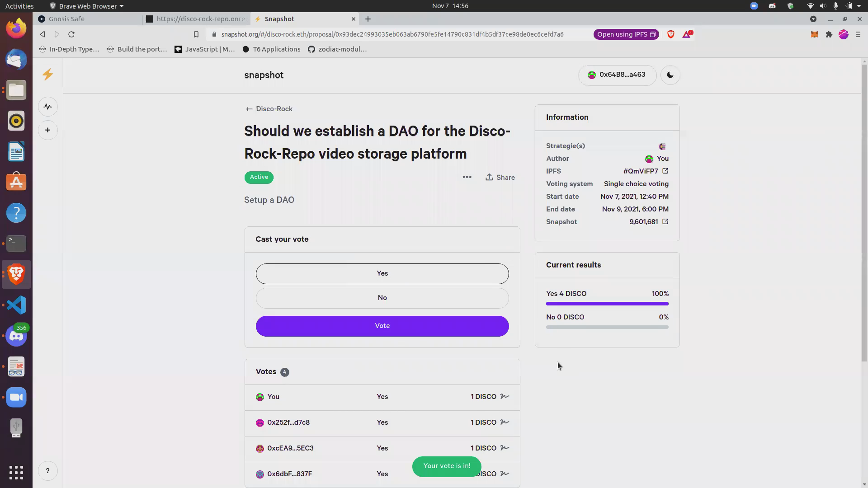Open a new browser tab
Viewport: 868px width, 488px height.
tap(368, 19)
